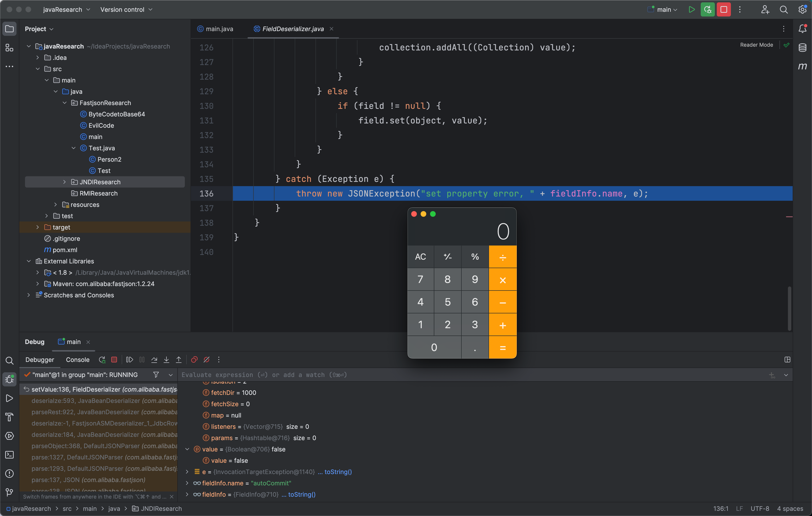Open Search Everywhere magnifier
This screenshot has width=812, height=516.
[784, 9]
